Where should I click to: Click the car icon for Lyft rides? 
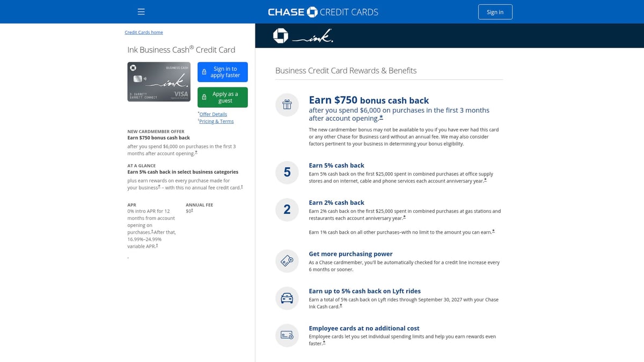click(x=287, y=298)
